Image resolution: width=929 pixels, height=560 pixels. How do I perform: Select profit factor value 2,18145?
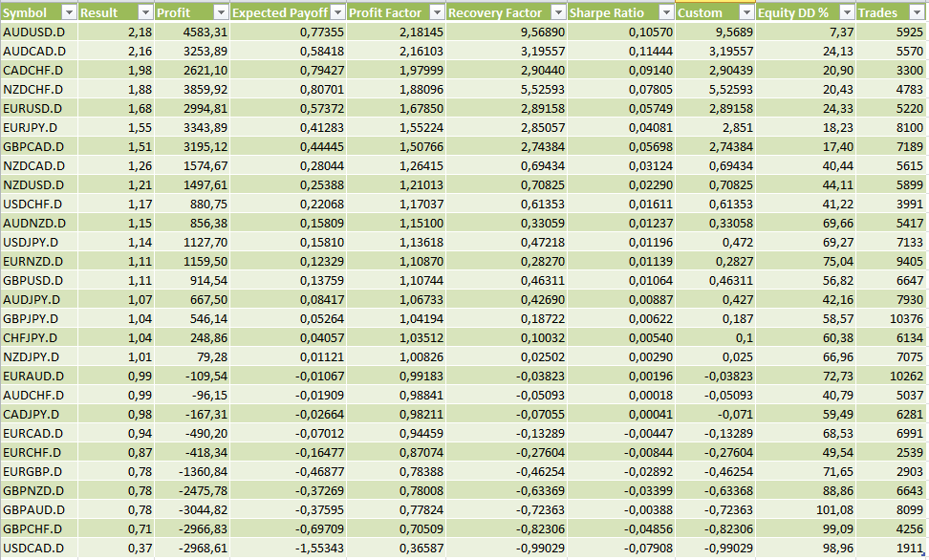397,32
